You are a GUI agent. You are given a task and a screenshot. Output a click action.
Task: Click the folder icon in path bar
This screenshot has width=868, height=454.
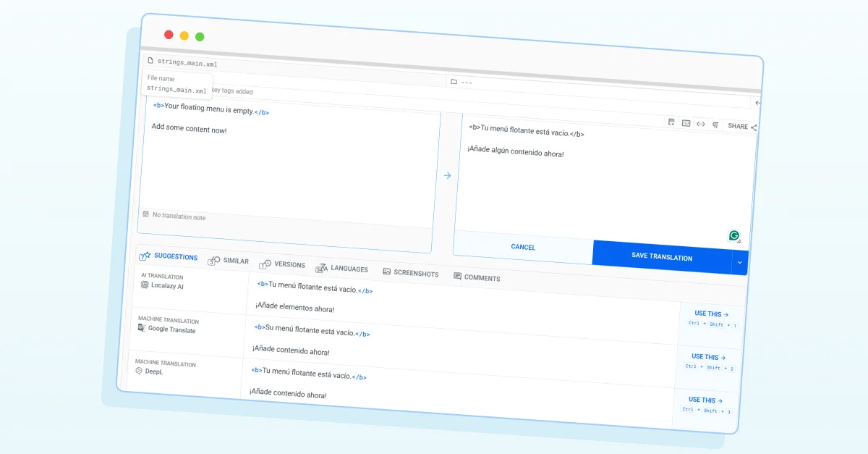click(x=454, y=81)
